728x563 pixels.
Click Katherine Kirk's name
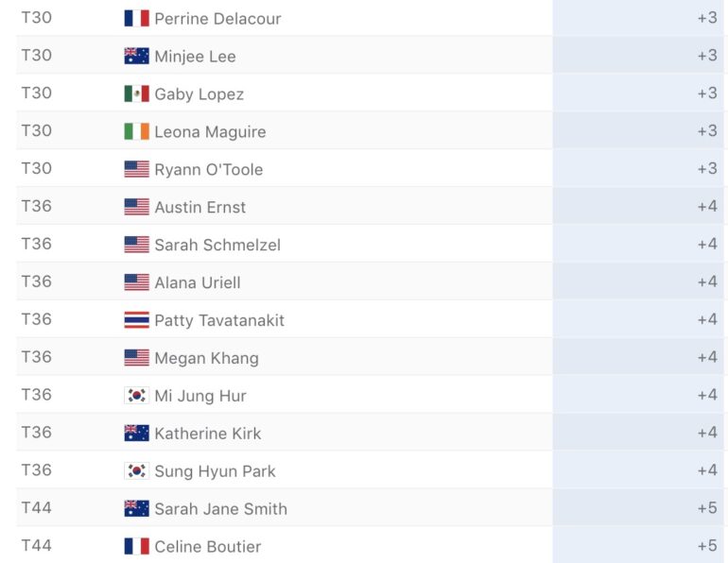coord(208,434)
